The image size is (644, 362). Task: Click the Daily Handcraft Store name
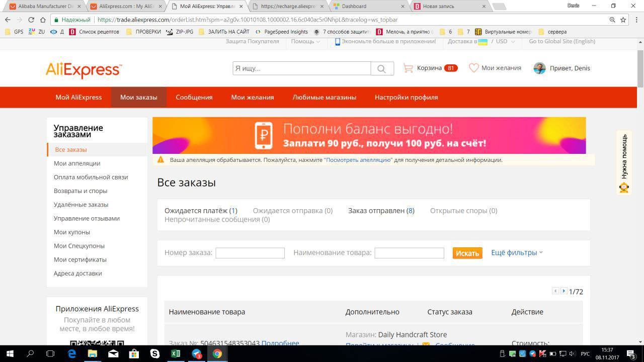point(413,334)
